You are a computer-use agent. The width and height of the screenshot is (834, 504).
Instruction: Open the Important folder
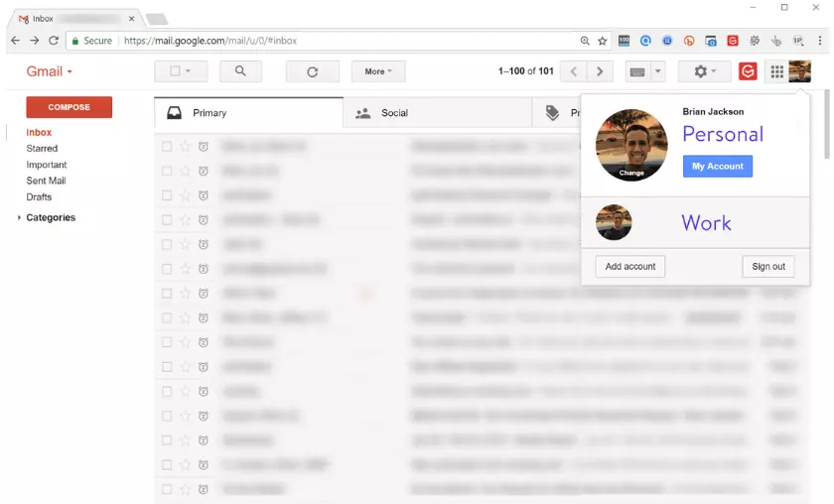(x=47, y=165)
